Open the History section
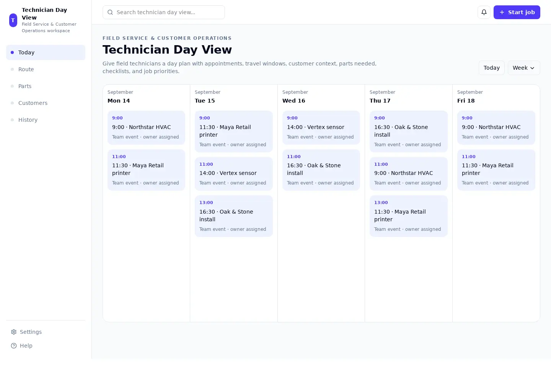 (x=46, y=120)
